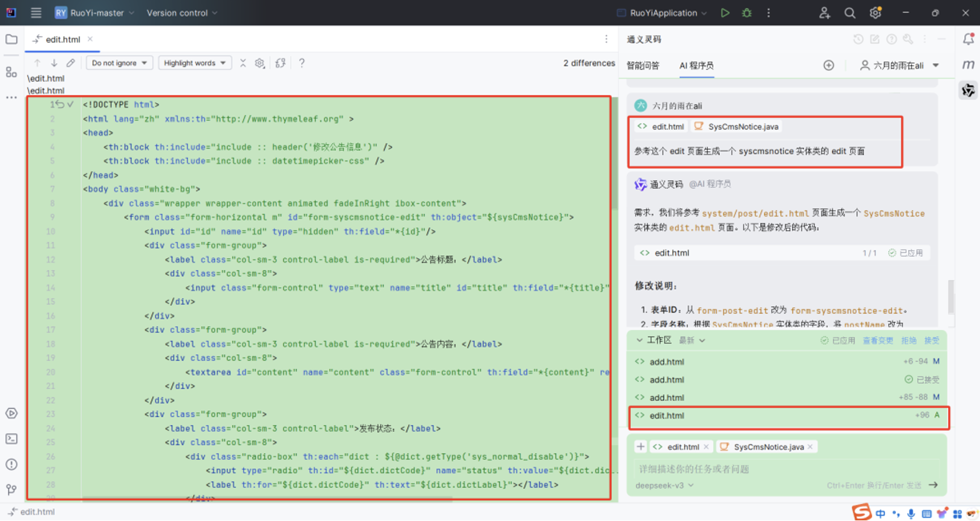The height and width of the screenshot is (521, 980).
Task: Open the Highlight words dropdown
Action: [195, 63]
